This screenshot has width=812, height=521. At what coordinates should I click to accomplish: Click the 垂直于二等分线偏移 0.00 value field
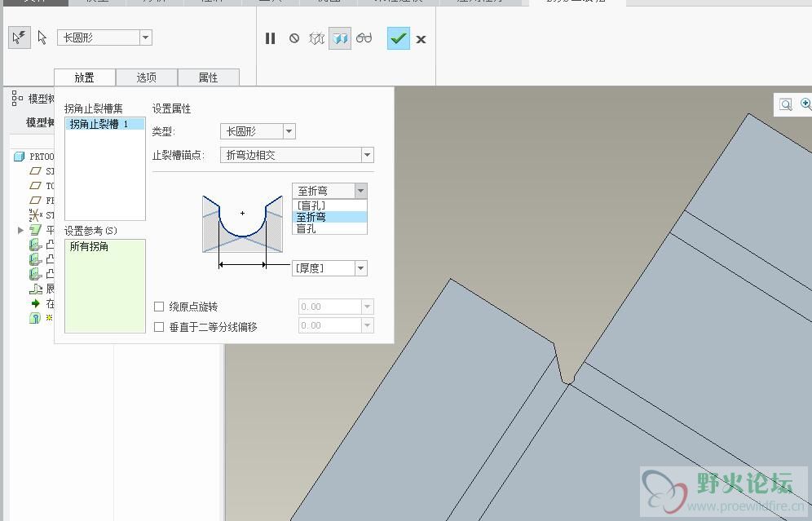point(330,326)
